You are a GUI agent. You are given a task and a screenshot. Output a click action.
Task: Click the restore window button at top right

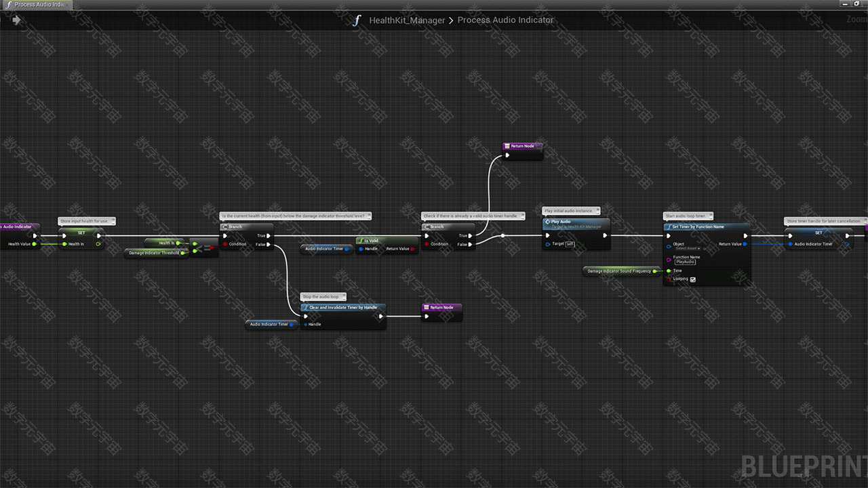856,3
